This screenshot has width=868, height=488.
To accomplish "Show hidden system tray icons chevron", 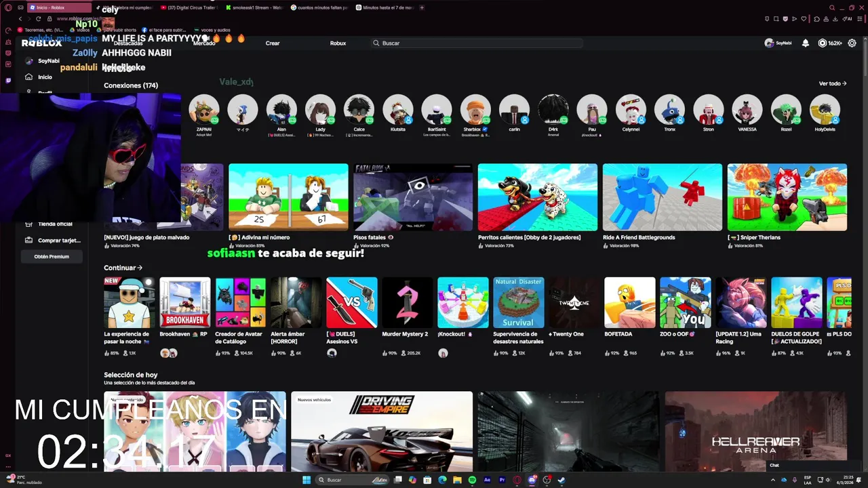I will pos(773,480).
